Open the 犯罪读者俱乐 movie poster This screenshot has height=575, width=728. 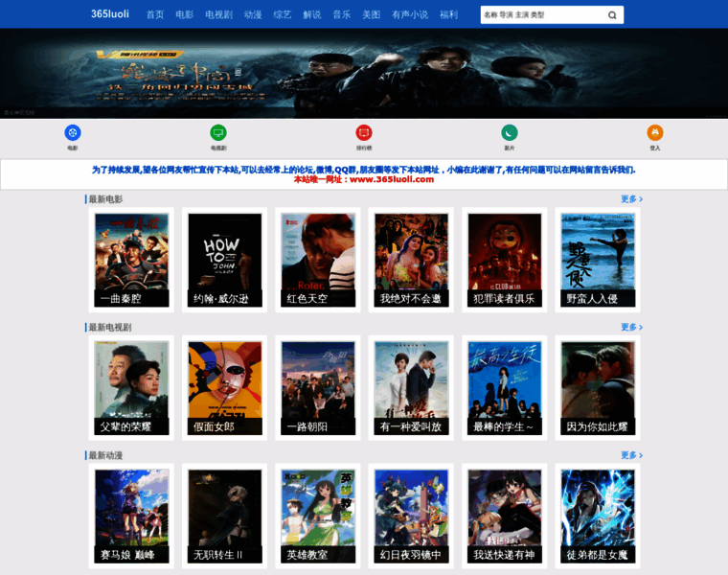tap(505, 260)
